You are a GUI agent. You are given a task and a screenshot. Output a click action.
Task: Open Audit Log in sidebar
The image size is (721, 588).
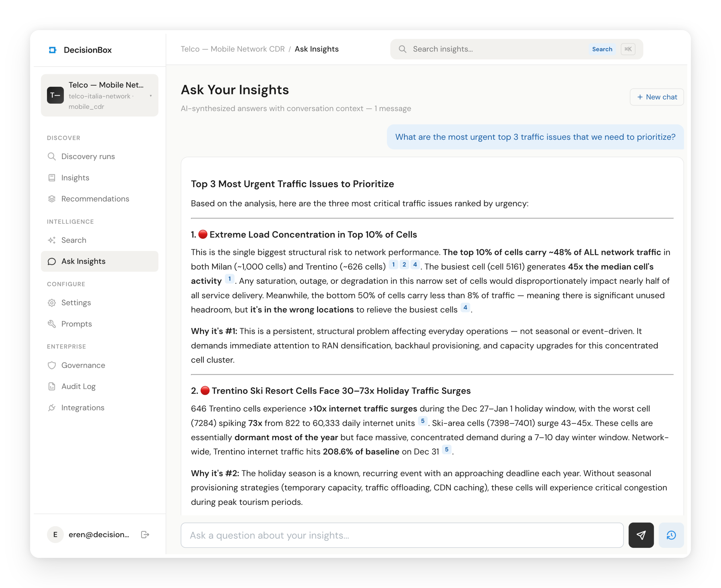78,386
